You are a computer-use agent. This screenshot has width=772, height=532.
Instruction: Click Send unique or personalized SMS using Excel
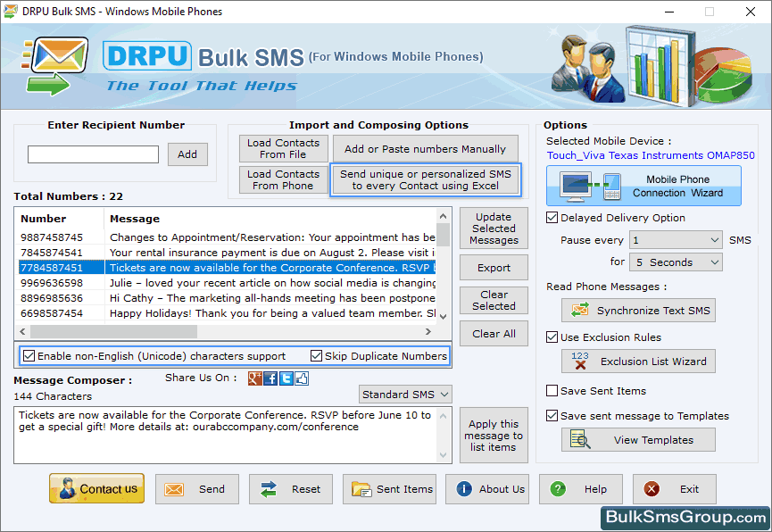click(x=426, y=179)
